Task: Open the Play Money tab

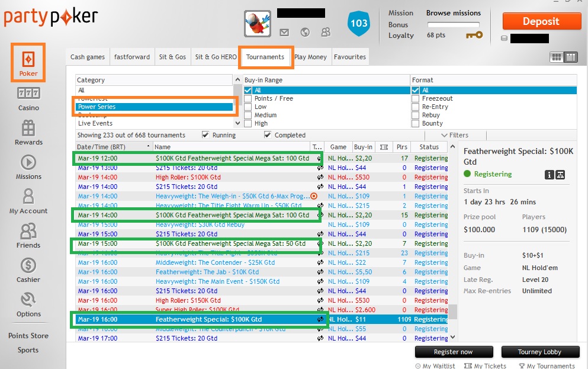Action: [x=310, y=57]
